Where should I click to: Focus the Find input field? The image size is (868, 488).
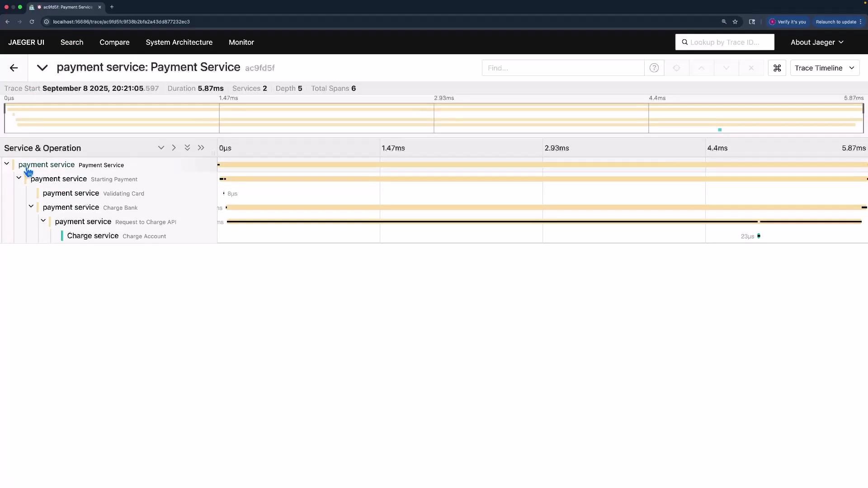point(563,68)
